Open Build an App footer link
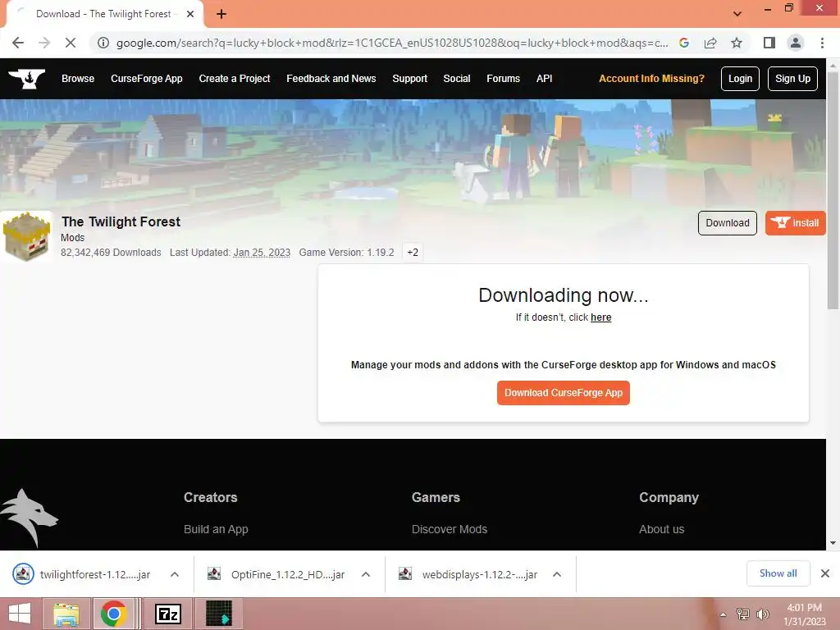The width and height of the screenshot is (840, 630). 216,529
